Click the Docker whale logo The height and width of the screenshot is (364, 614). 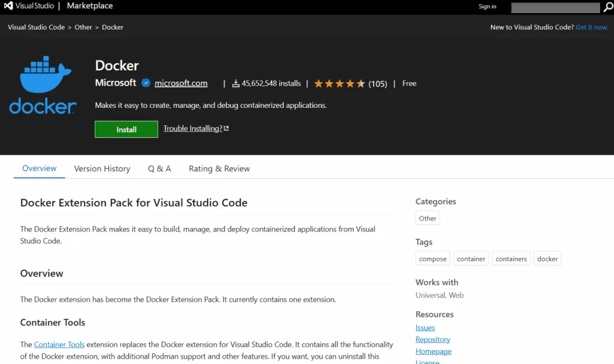tap(43, 85)
